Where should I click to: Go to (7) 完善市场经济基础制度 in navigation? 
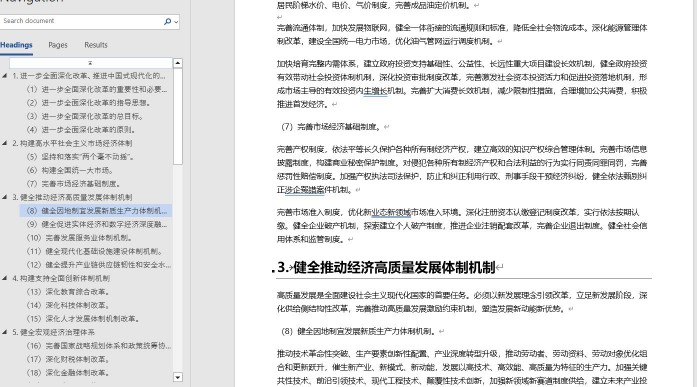pos(73,184)
